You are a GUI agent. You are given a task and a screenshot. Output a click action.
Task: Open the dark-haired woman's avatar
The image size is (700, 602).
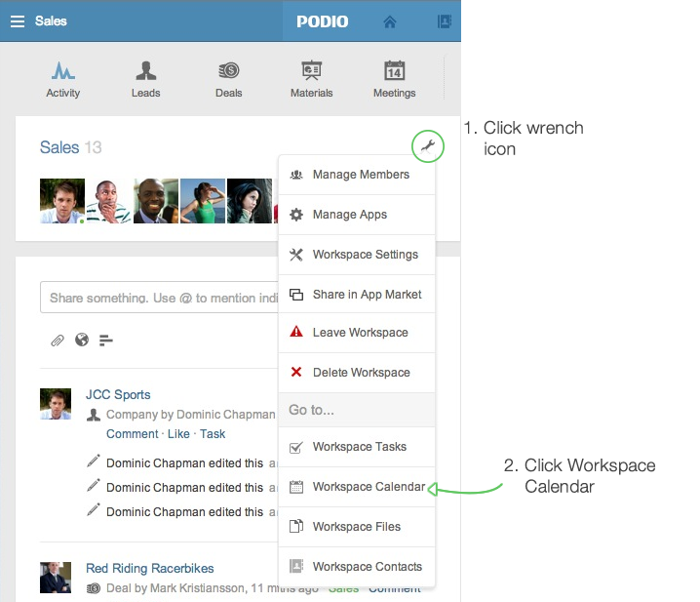coord(250,201)
